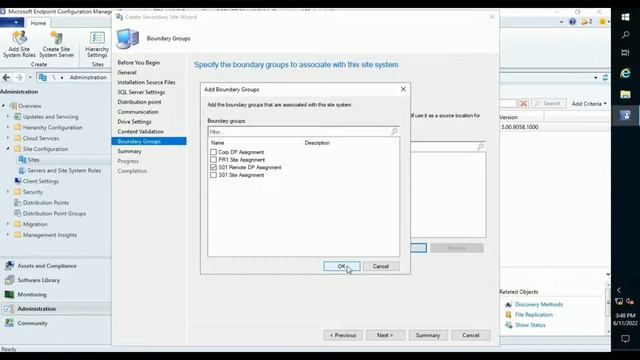The width and height of the screenshot is (640, 360).
Task: Expand Management Insights node
Action: 8,235
